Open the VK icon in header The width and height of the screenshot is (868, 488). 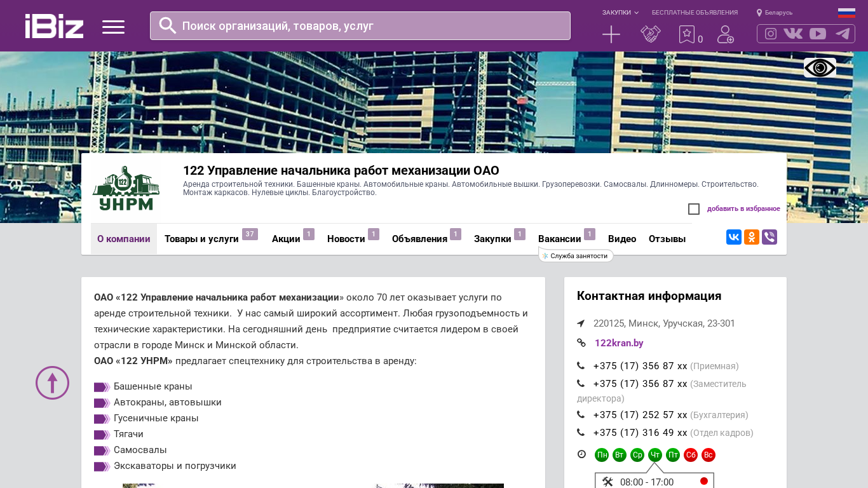coord(793,34)
